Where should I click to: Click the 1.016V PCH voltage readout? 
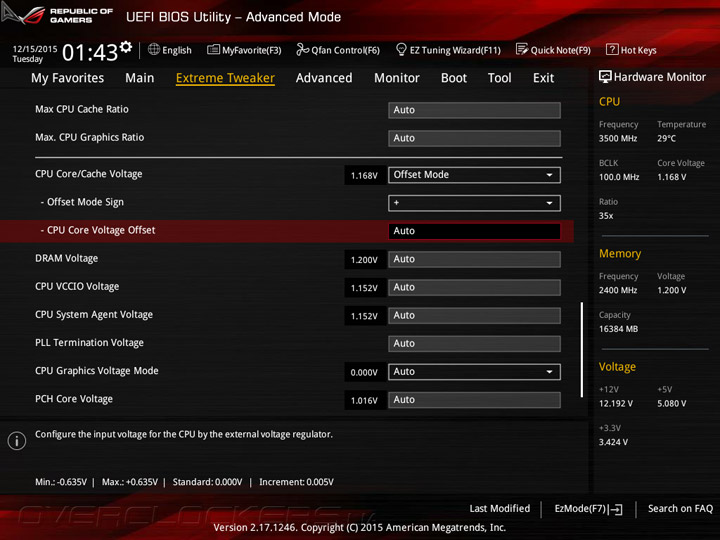[x=365, y=400]
